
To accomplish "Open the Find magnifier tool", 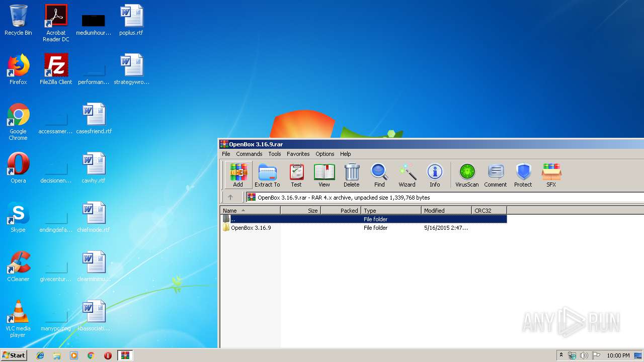I will [379, 175].
